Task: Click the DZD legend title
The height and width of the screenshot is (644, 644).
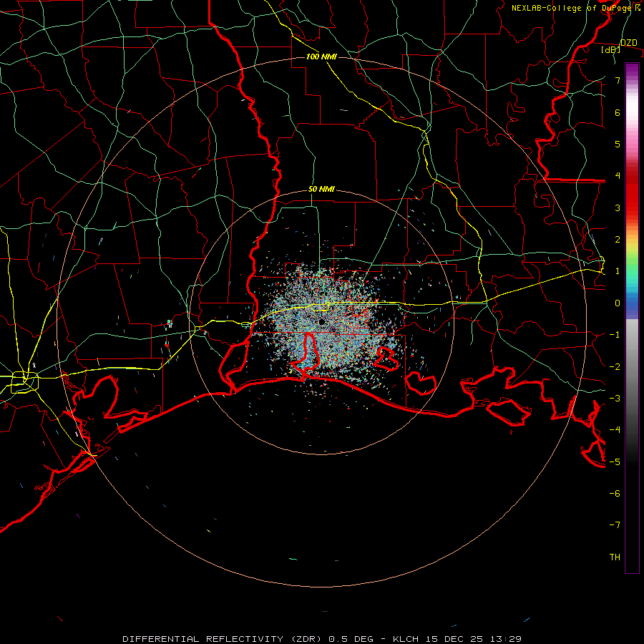Action: pos(629,43)
